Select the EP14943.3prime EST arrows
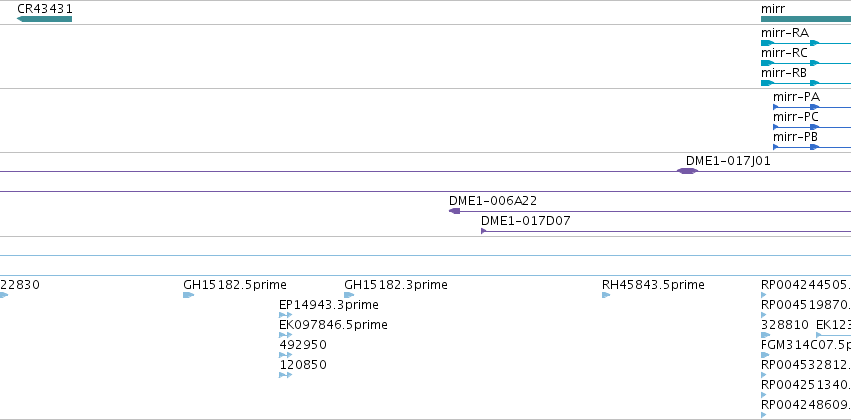 tap(285, 315)
